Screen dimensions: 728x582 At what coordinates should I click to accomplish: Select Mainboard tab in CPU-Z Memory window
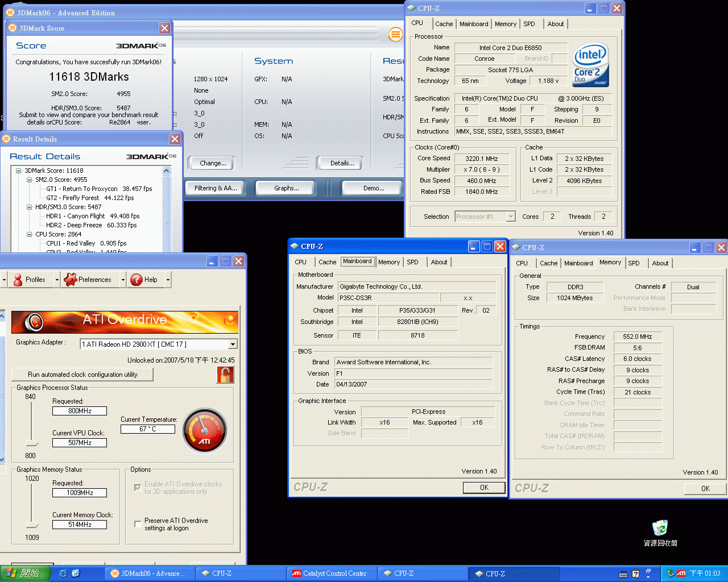[578, 263]
